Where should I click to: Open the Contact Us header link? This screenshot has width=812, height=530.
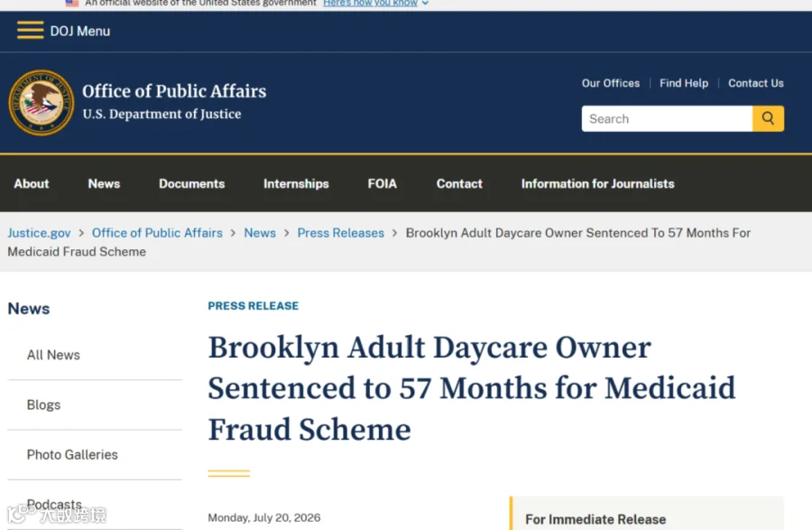coord(755,83)
